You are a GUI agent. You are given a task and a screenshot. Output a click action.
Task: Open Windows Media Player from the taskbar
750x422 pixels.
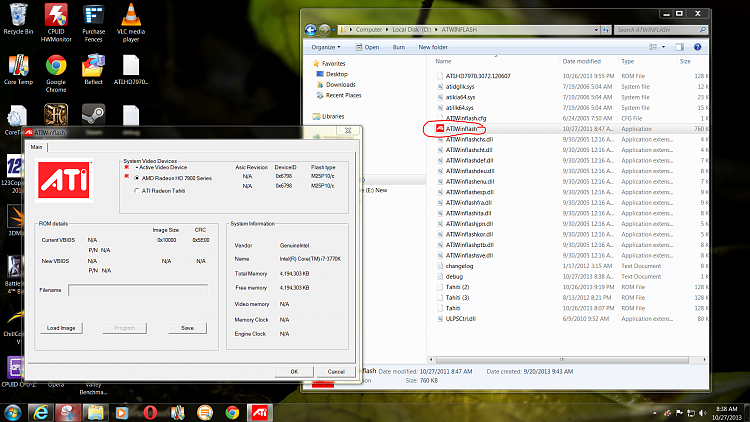(x=122, y=412)
